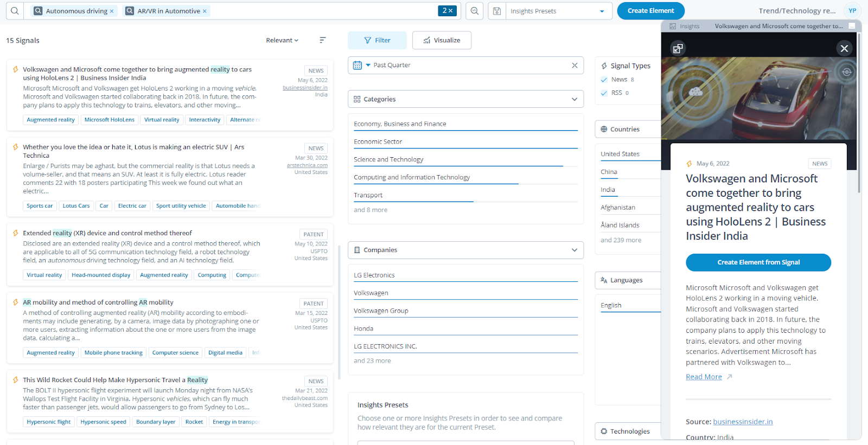This screenshot has height=445, width=868.
Task: Click signal bolt icon on Extended reality patent
Action: (15, 233)
